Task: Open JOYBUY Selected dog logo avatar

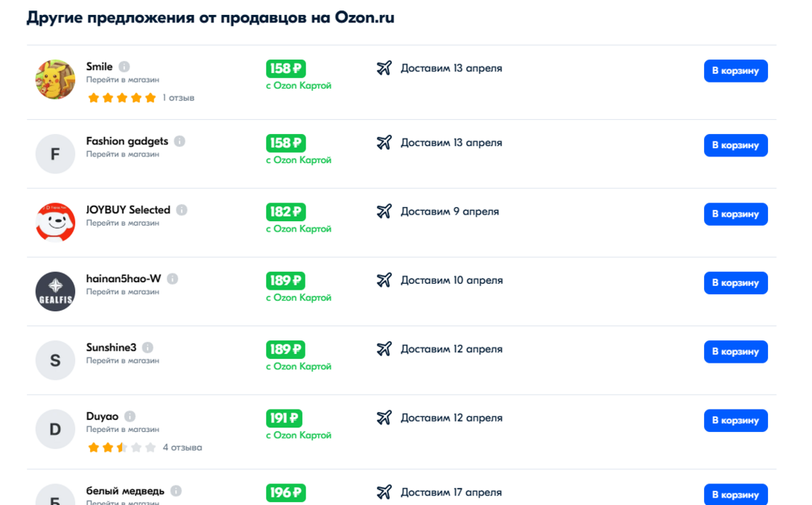Action: click(55, 222)
